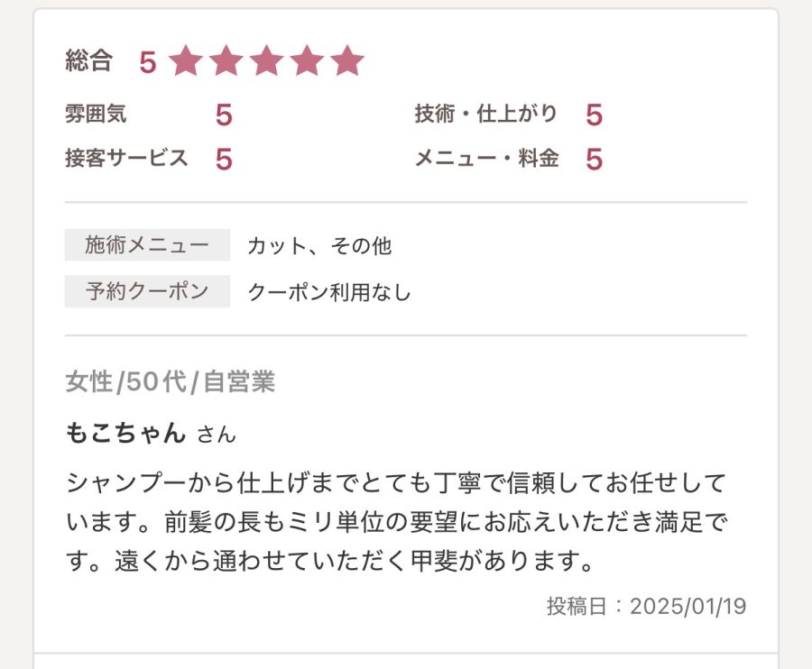
Task: Click the second rating star
Action: click(226, 61)
